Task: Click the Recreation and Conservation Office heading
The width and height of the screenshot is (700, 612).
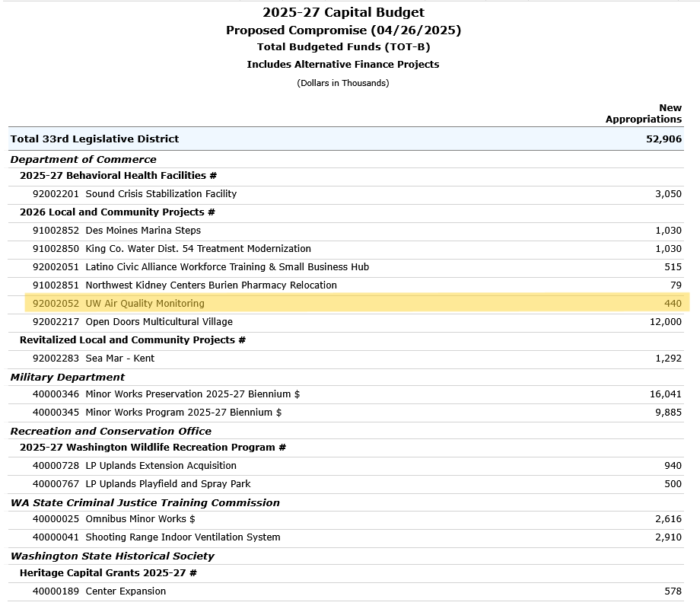Action: (110, 432)
